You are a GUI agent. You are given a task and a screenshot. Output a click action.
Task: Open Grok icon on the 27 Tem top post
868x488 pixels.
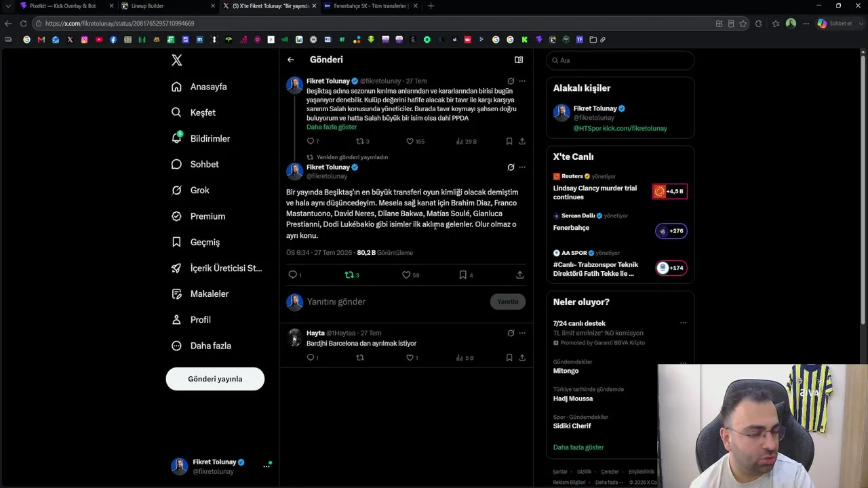[511, 81]
